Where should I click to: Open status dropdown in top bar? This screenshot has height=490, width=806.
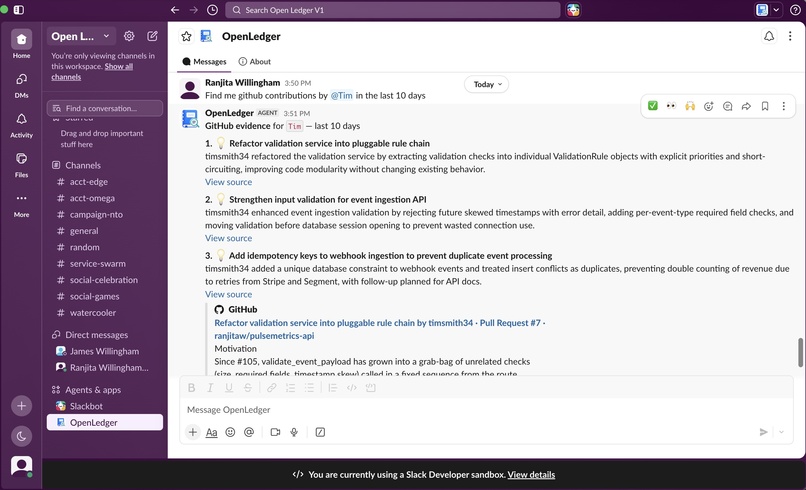pos(776,10)
